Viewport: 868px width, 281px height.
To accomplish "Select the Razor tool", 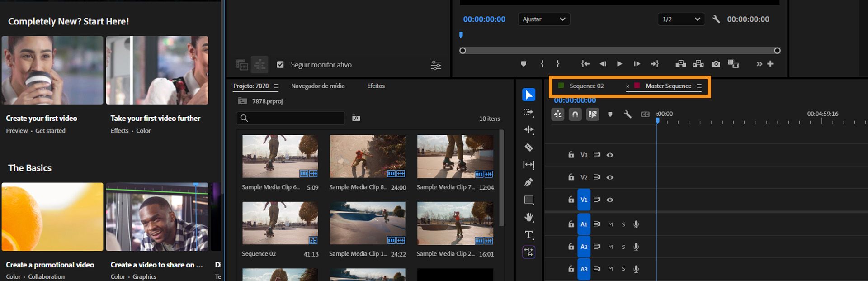I will [x=528, y=147].
